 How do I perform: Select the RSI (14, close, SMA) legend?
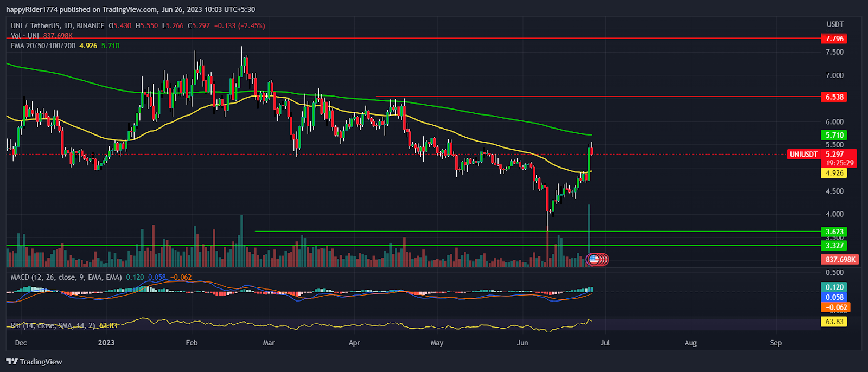coord(53,325)
